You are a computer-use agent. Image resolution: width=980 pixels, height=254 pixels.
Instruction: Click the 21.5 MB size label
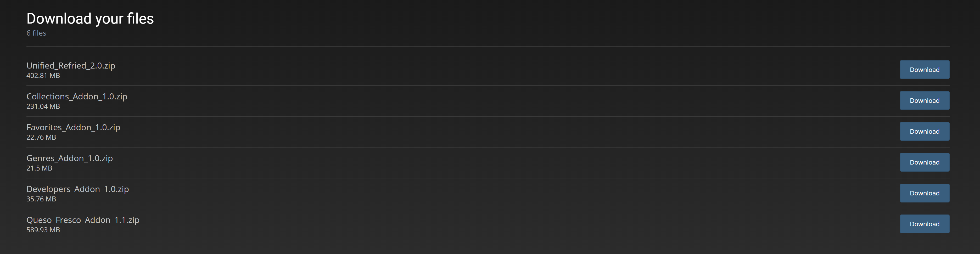[39, 168]
